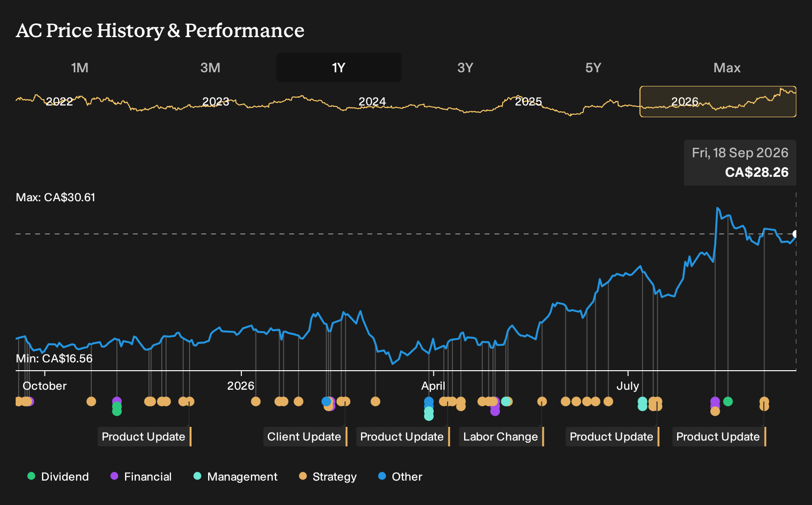The height and width of the screenshot is (505, 812).
Task: Click the Max: CA$30.61 label
Action: coord(56,197)
